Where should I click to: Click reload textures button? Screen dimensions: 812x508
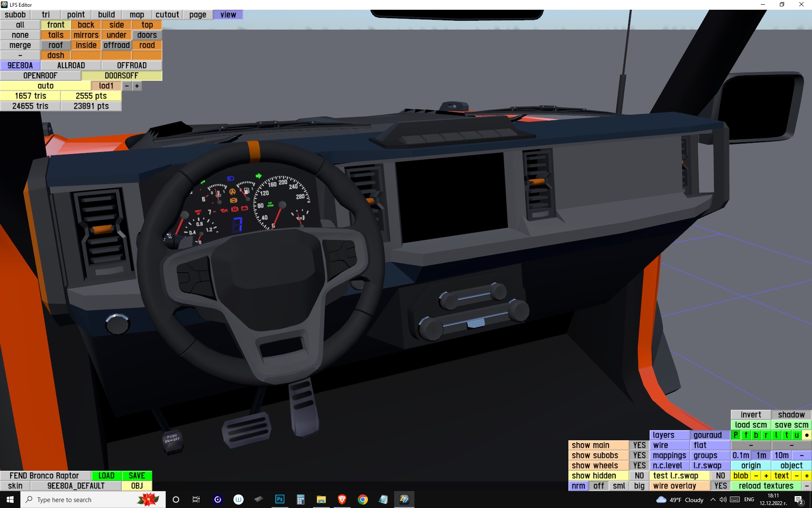[x=765, y=486]
